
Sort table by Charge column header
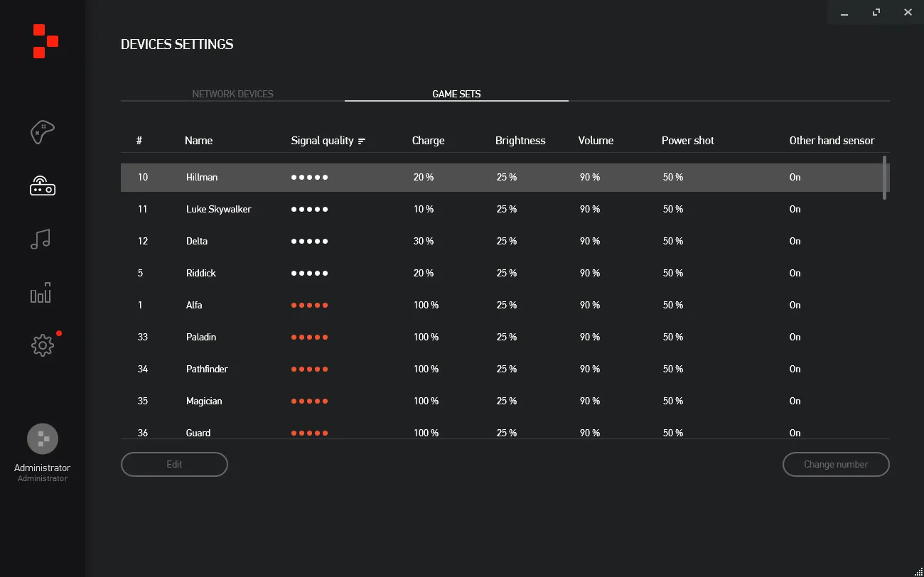tap(428, 141)
